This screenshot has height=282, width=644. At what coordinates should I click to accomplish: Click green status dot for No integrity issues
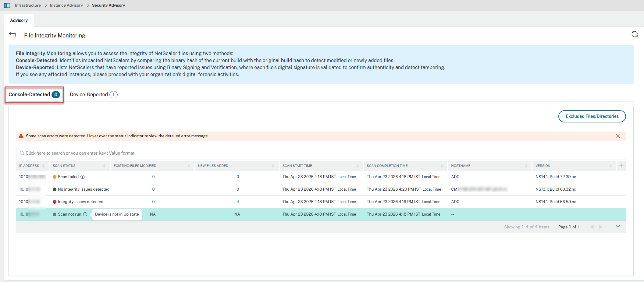point(55,189)
